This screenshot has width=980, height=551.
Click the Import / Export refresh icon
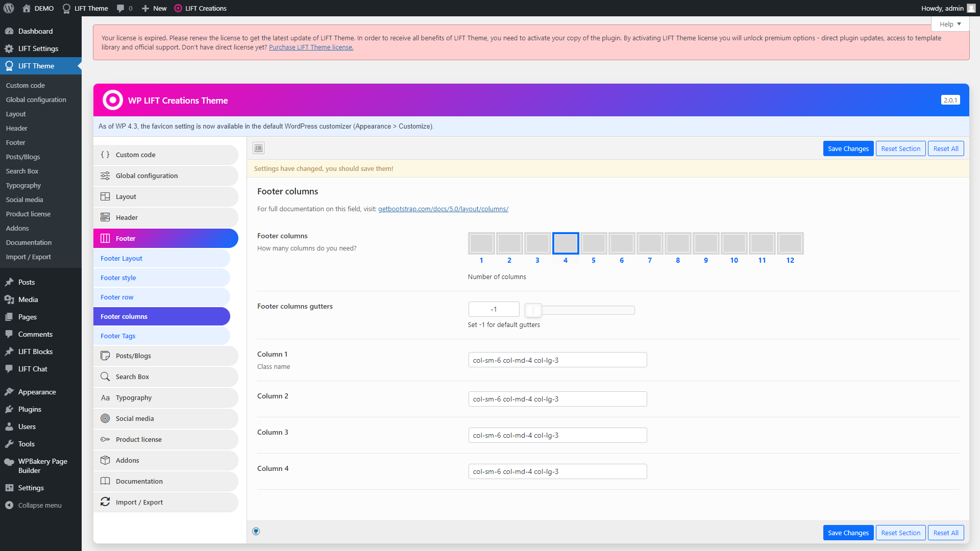tap(105, 502)
